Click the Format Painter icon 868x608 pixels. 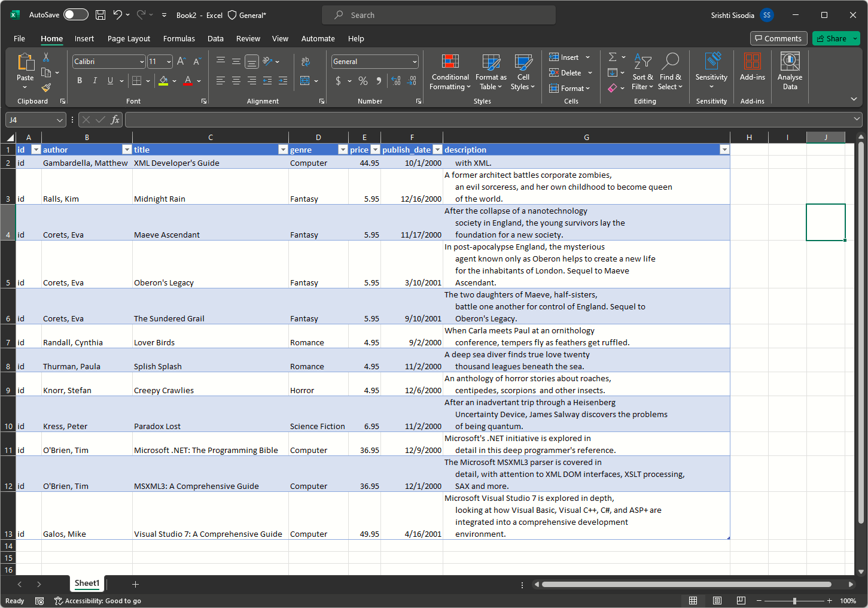pos(46,88)
